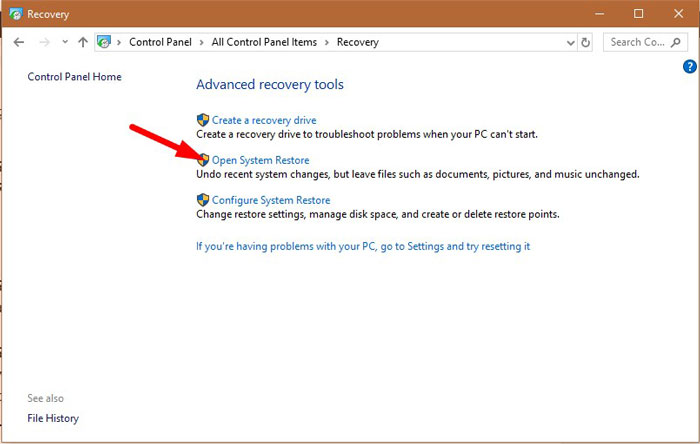Open Configure System Restore link
The image size is (700, 444).
(x=271, y=200)
